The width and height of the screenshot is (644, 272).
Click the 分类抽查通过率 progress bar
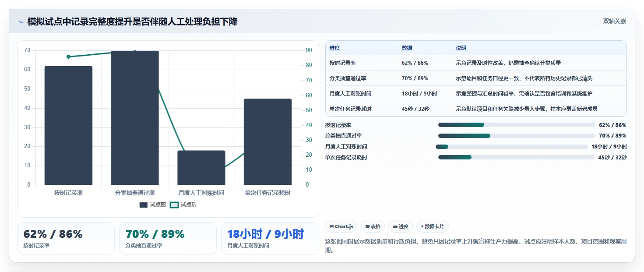517,136
